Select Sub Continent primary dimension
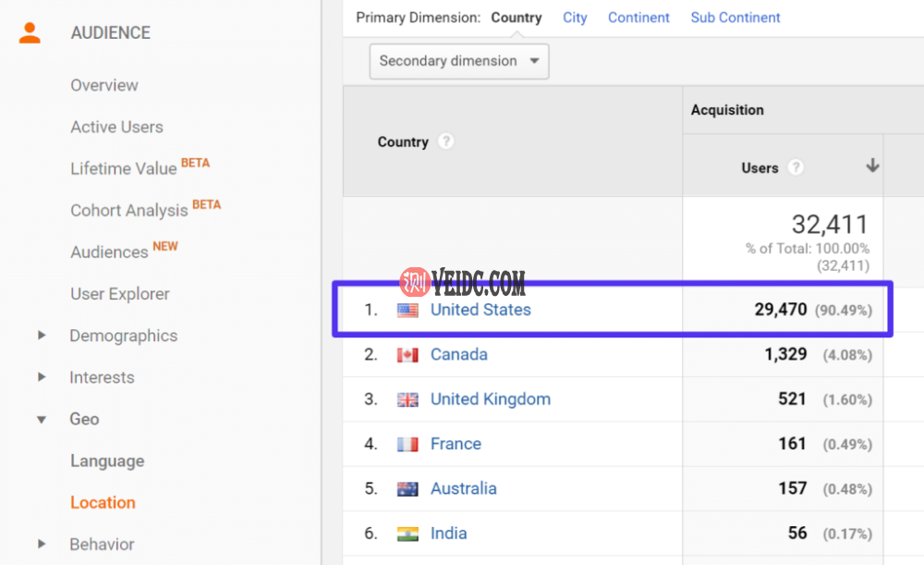924x565 pixels. pos(735,18)
